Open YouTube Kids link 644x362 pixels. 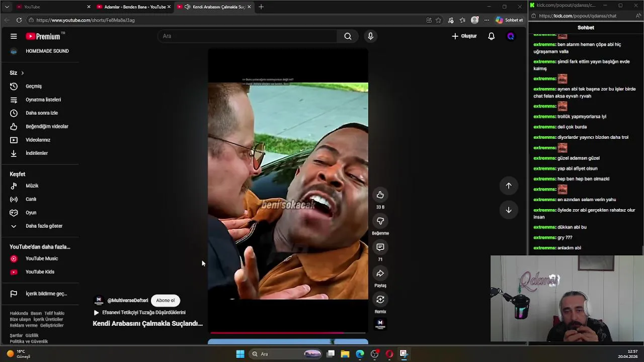(x=39, y=272)
